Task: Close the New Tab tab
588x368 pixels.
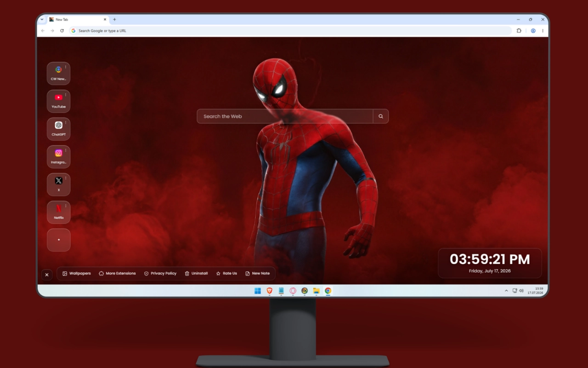Action: pyautogui.click(x=105, y=20)
